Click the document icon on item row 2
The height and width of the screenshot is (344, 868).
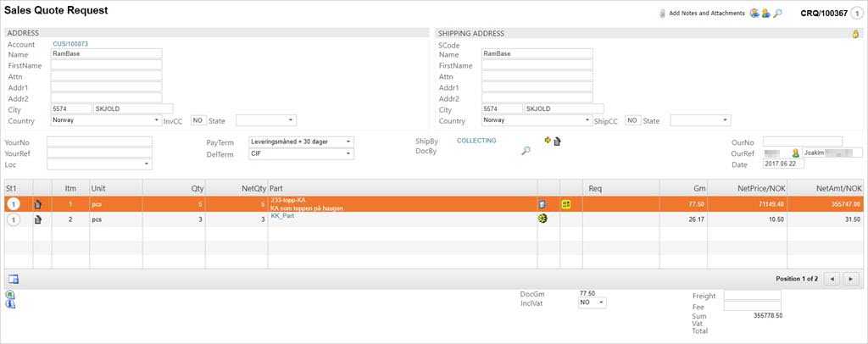38,219
